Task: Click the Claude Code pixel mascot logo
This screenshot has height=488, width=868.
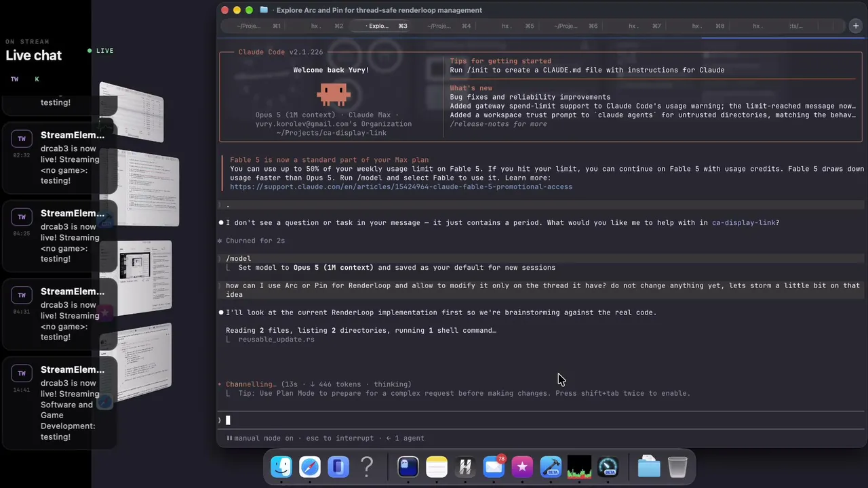Action: click(x=333, y=94)
